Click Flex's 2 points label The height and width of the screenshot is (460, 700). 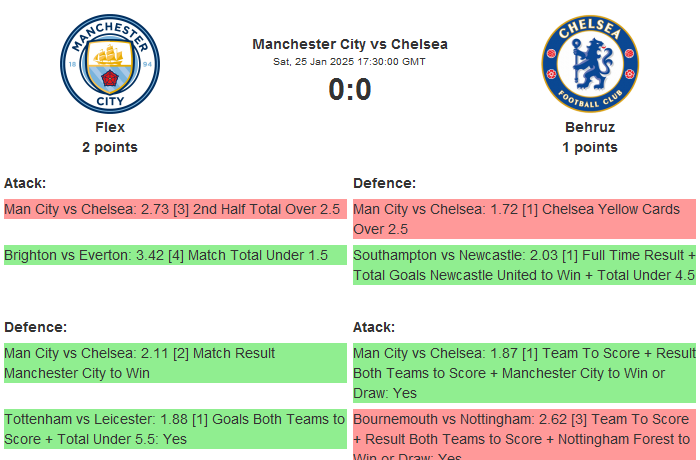click(110, 147)
